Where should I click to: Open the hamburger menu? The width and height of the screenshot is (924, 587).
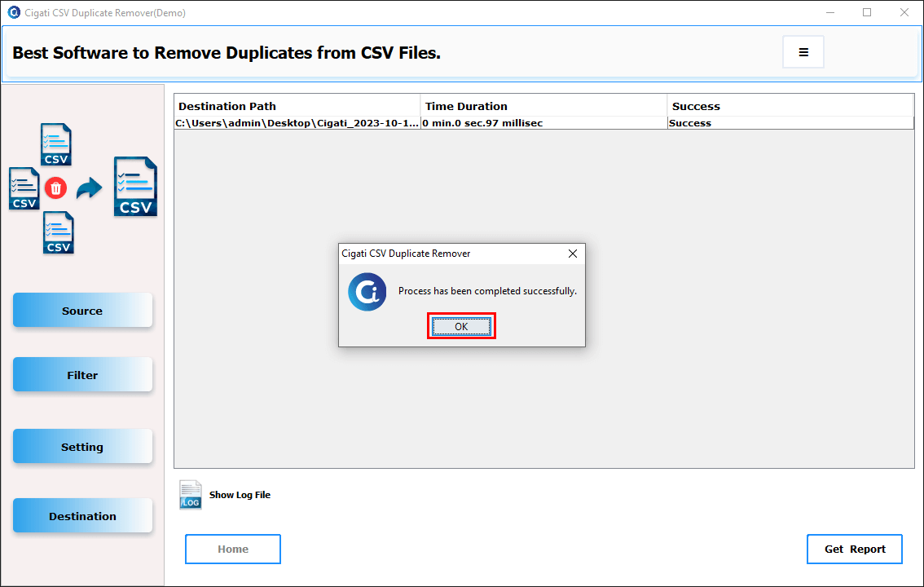pyautogui.click(x=803, y=52)
